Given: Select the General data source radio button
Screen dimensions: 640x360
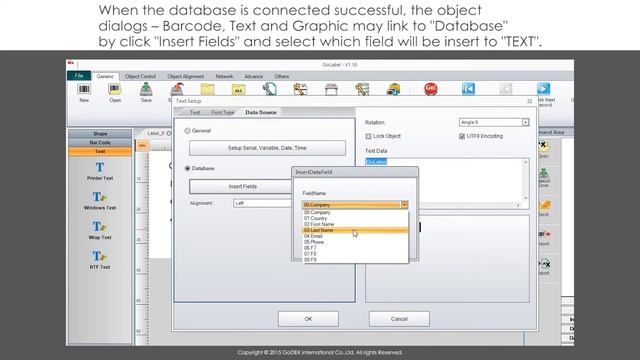Looking at the screenshot, I should (187, 131).
